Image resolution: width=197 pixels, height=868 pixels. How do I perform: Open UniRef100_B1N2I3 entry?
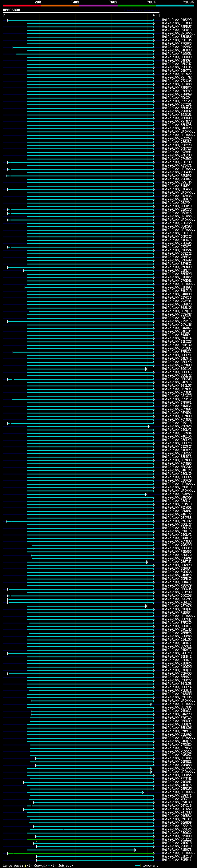pyautogui.click(x=177, y=857)
